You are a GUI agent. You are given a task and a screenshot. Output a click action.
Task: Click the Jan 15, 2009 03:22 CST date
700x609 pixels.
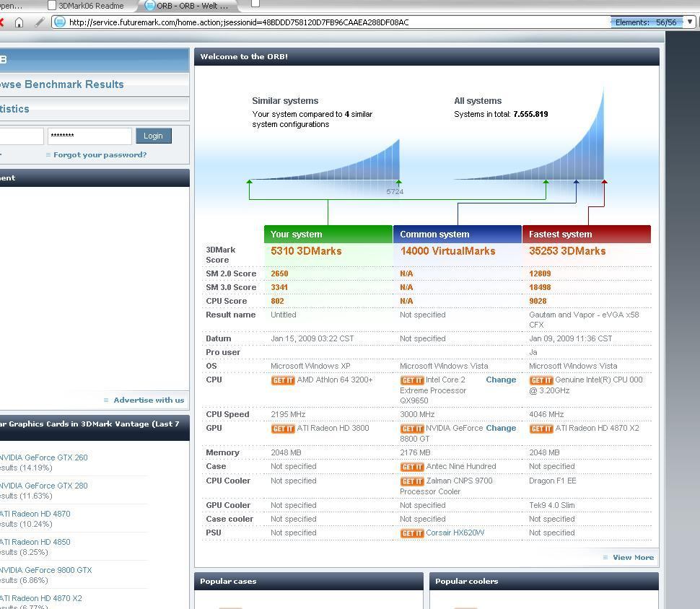(x=312, y=339)
